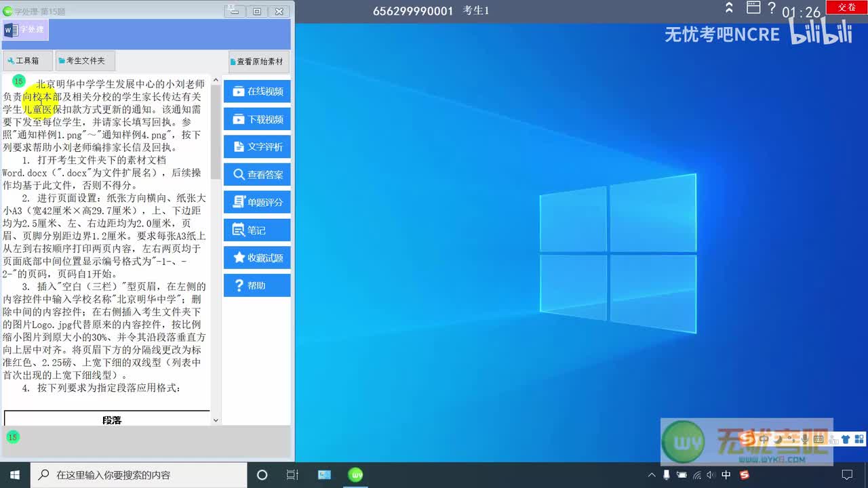This screenshot has width=868, height=488.
Task: Open the Windows Start menu
Action: [x=15, y=475]
